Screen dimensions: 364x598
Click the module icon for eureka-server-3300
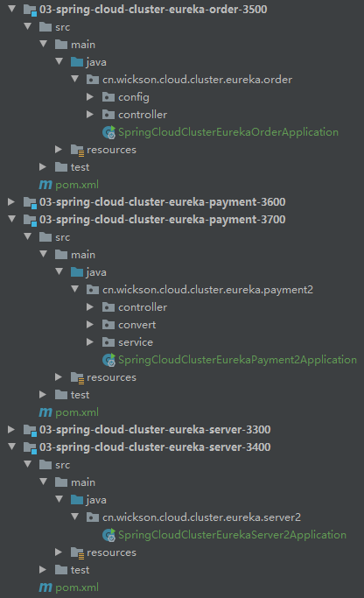coord(30,430)
